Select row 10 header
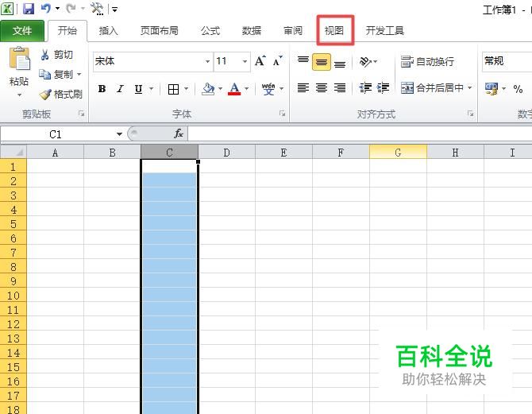The width and height of the screenshot is (532, 414). click(x=13, y=296)
